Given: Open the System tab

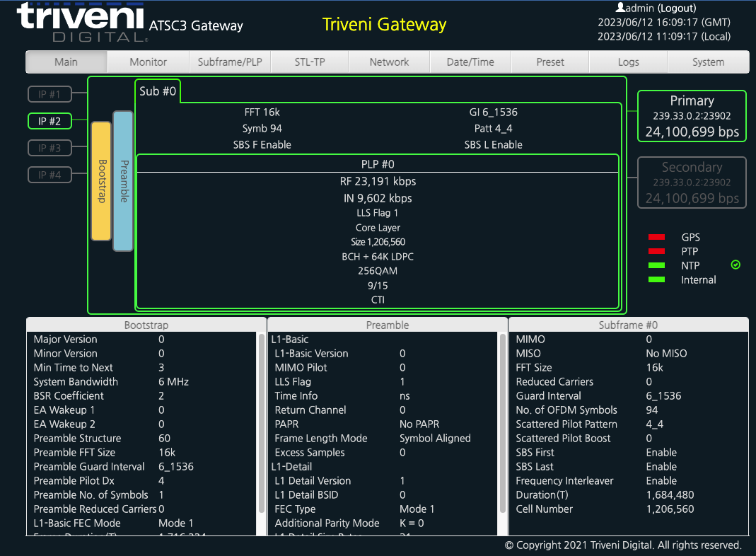Looking at the screenshot, I should click(x=709, y=62).
